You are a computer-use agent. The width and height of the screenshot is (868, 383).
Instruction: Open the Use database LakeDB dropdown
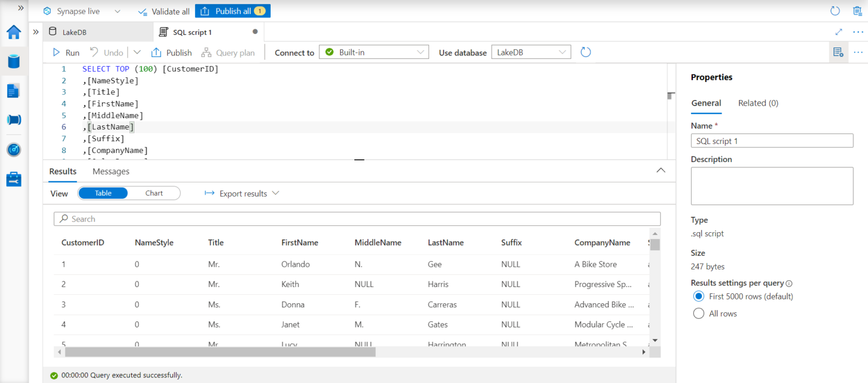tap(531, 53)
